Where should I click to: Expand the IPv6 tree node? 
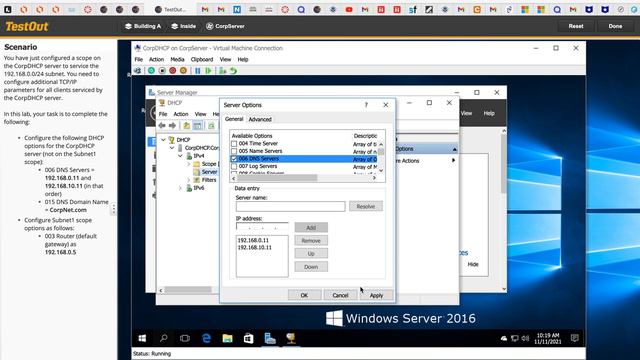[180, 188]
